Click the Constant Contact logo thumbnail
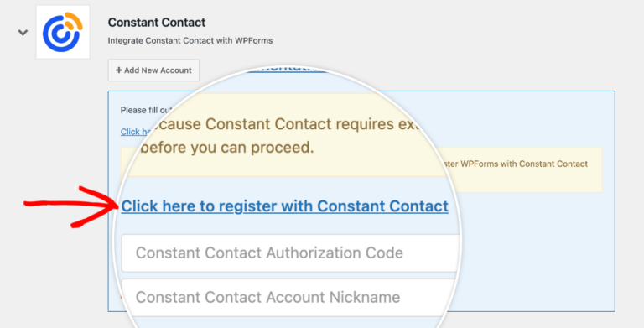Image resolution: width=644 pixels, height=328 pixels. click(x=63, y=32)
